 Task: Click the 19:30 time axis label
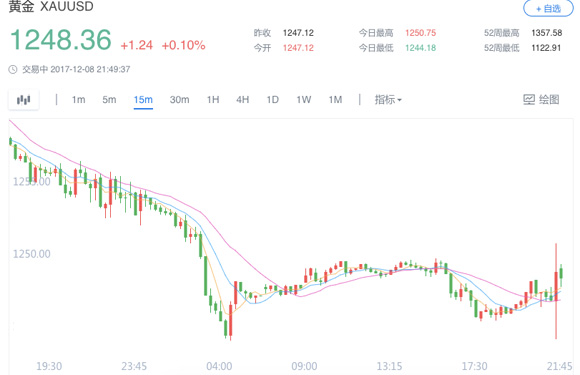tap(49, 366)
